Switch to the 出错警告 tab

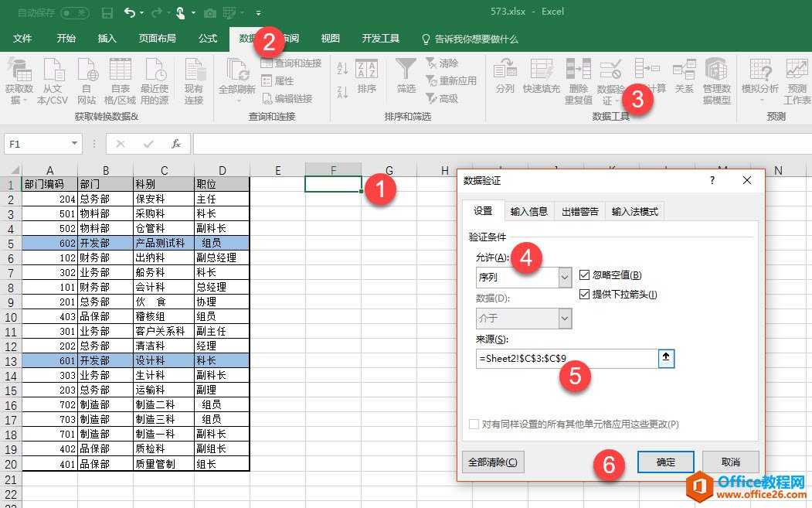click(x=579, y=211)
